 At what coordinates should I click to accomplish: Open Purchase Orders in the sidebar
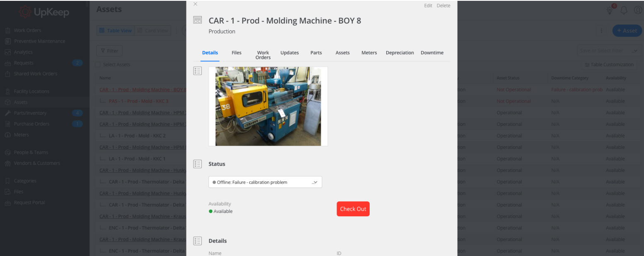[31, 123]
